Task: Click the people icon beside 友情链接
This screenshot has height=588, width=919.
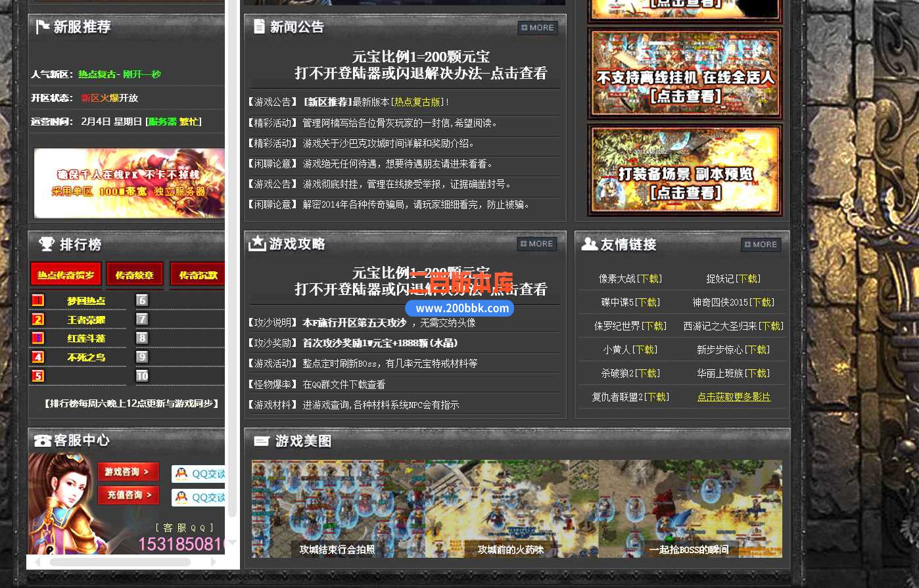Action: click(590, 244)
